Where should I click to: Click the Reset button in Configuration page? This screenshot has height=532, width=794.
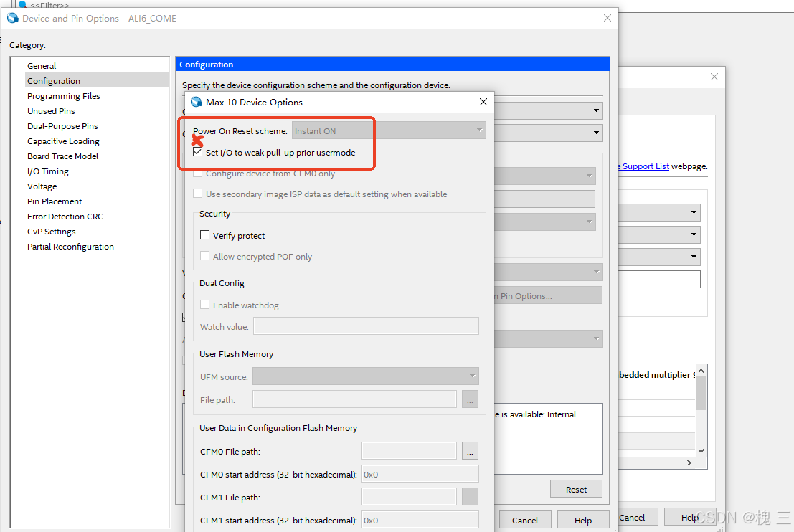(x=576, y=490)
